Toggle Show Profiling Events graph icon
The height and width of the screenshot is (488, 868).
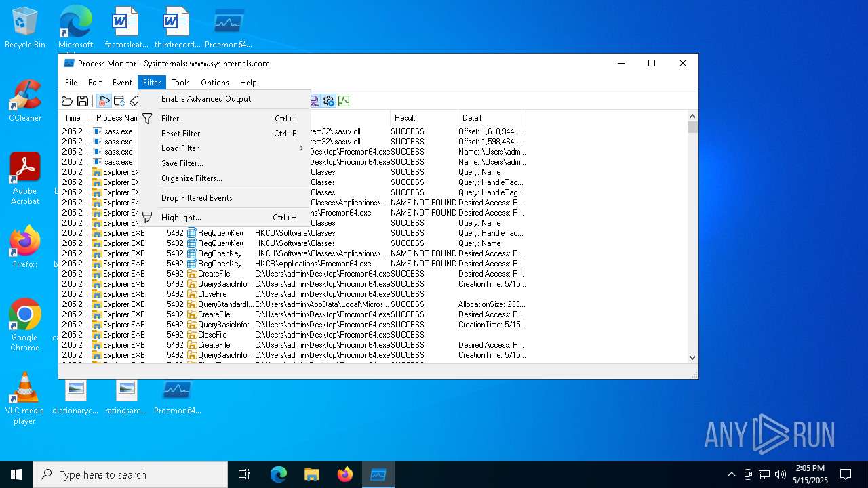coord(344,101)
